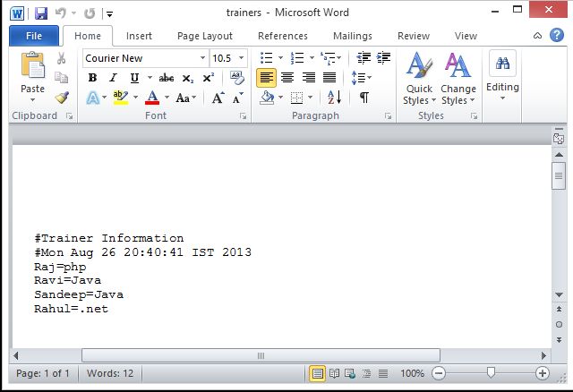Expand the font name dropdown arrow

tap(202, 58)
